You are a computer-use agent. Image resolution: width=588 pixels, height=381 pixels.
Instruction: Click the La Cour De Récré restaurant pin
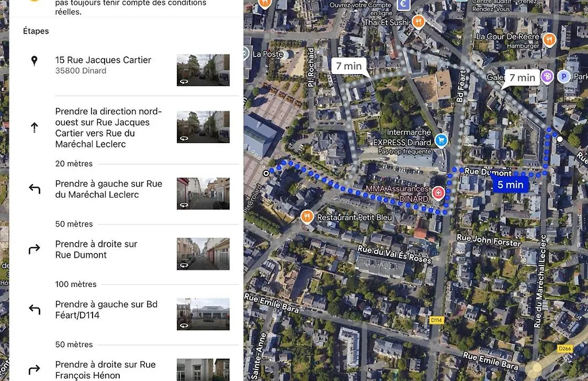549,39
